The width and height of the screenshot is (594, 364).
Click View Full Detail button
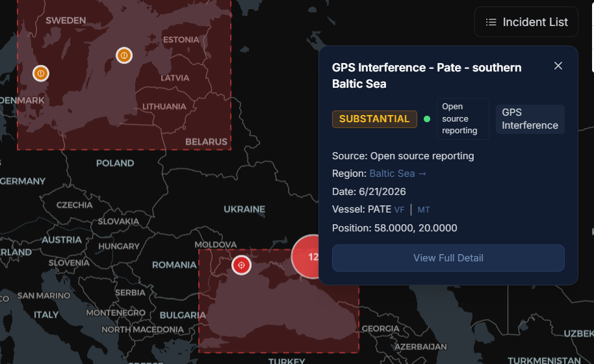(x=448, y=258)
